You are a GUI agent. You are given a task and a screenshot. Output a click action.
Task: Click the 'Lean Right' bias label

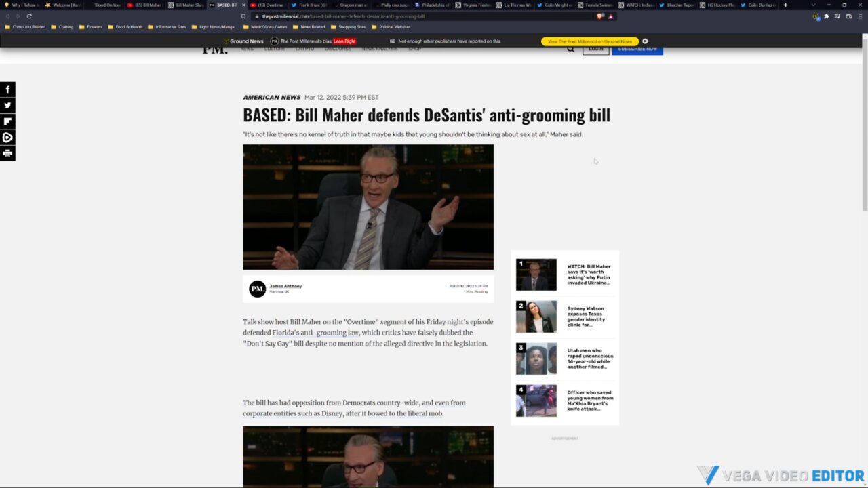(x=344, y=41)
